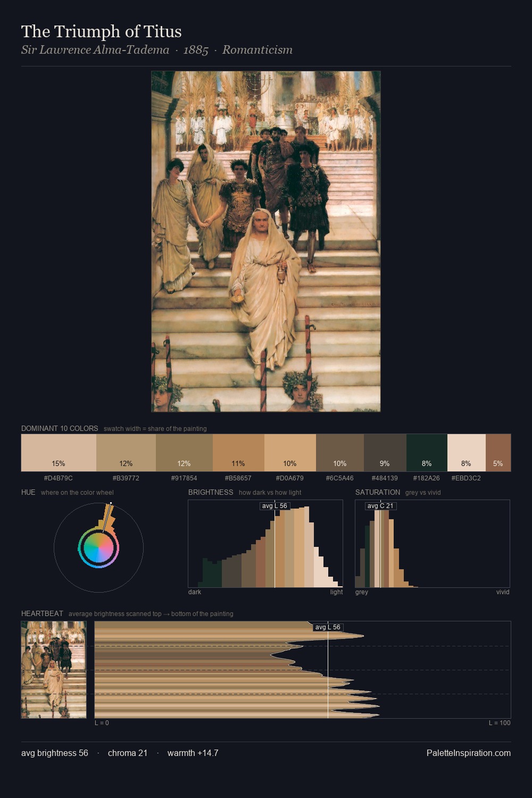Click the 'chroma 21' footer stat
532x798 pixels.
tap(128, 753)
